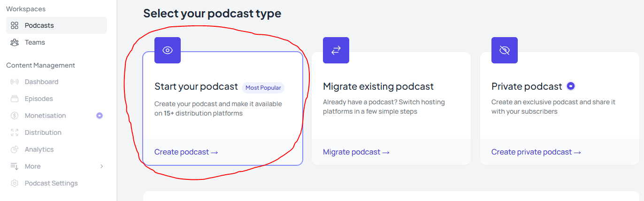The width and height of the screenshot is (644, 201).
Task: Click the Workspaces section label
Action: [x=26, y=9]
